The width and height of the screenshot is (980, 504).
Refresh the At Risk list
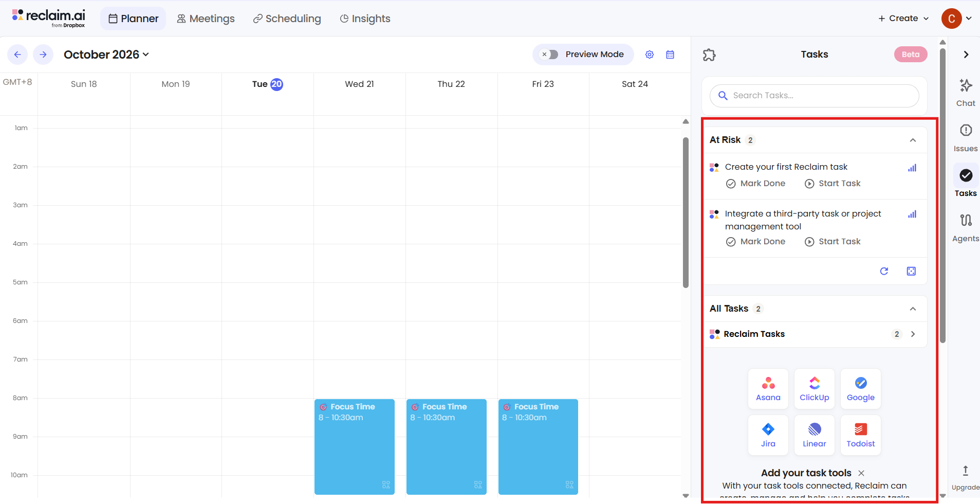point(884,271)
